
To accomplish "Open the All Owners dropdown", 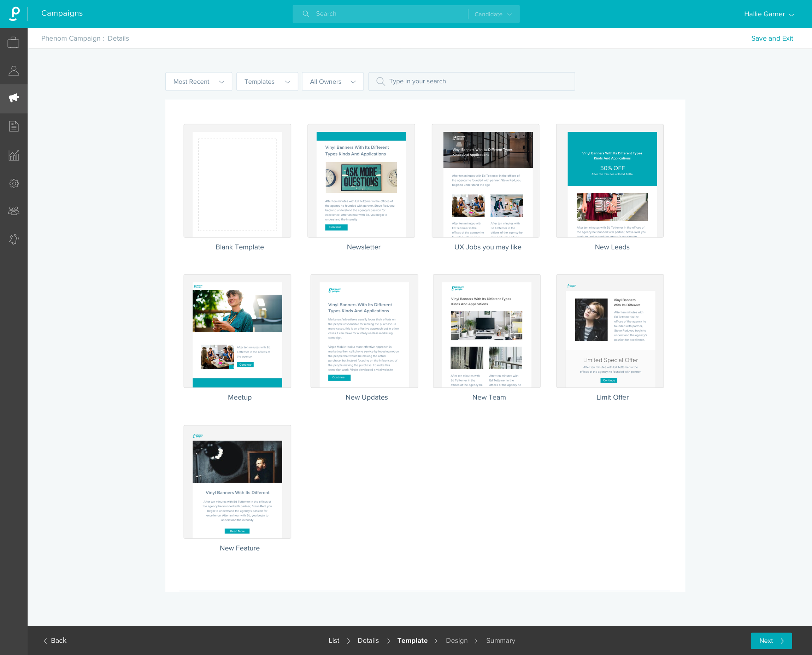I will tap(333, 81).
